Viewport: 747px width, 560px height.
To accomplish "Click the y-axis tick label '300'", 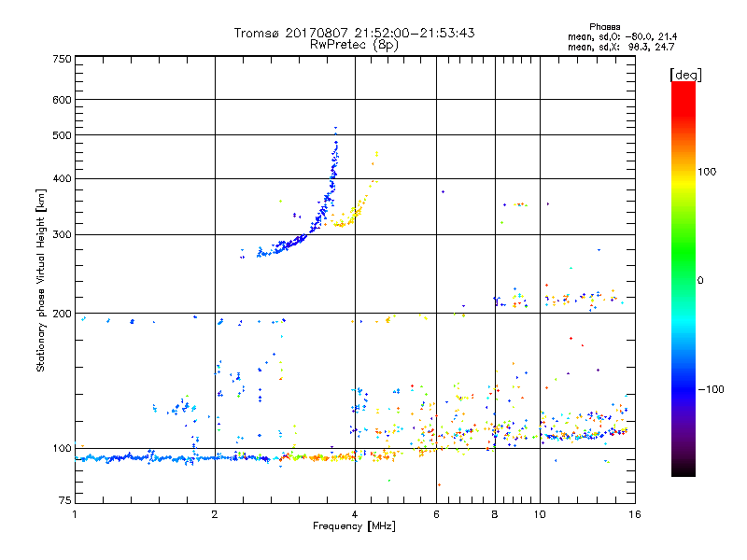I will point(62,235).
